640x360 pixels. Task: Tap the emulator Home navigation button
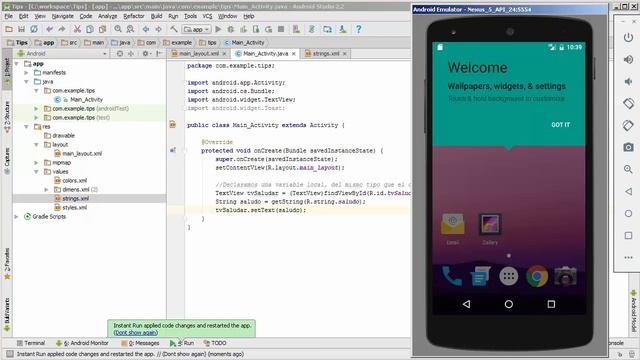(x=509, y=304)
